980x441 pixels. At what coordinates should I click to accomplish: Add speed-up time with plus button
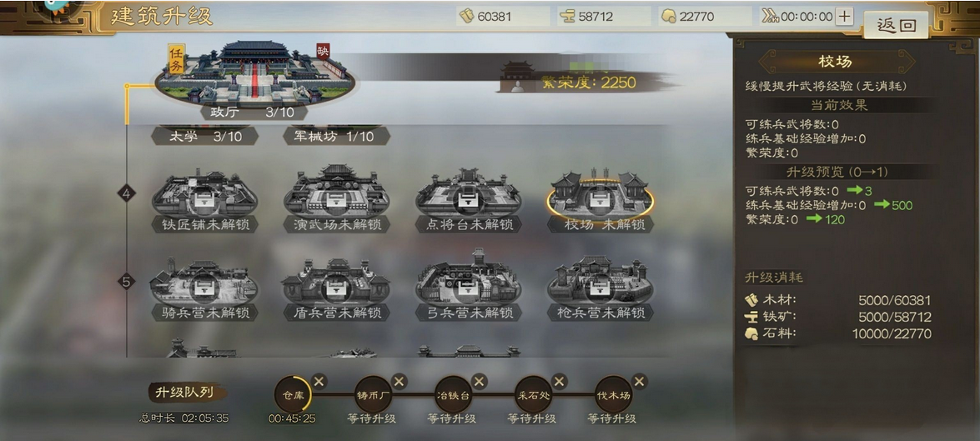[844, 16]
